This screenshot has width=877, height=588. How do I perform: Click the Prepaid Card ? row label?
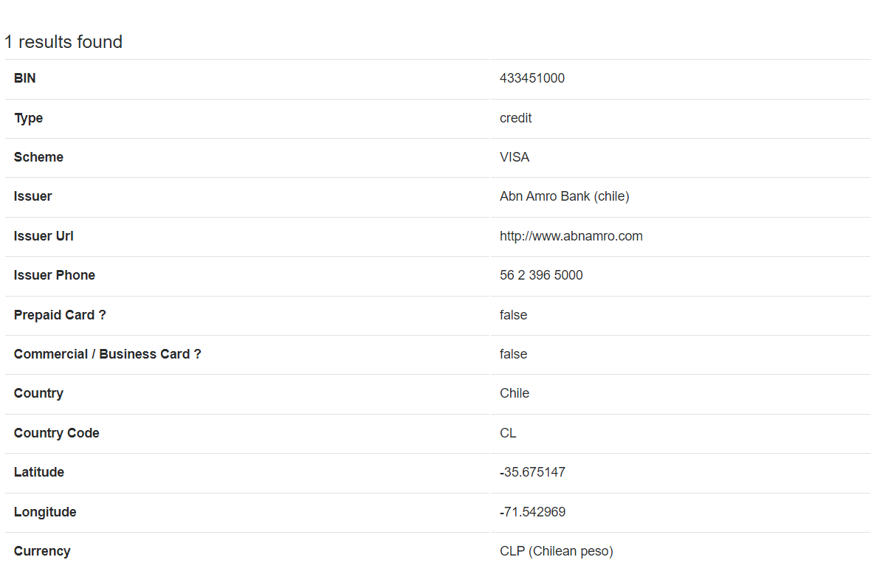60,315
